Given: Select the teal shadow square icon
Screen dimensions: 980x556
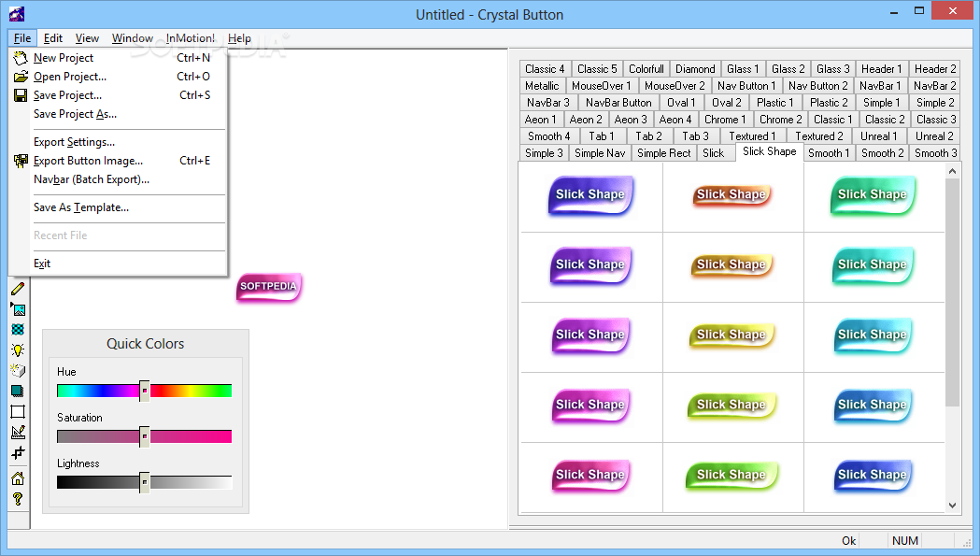Looking at the screenshot, I should click(x=18, y=392).
